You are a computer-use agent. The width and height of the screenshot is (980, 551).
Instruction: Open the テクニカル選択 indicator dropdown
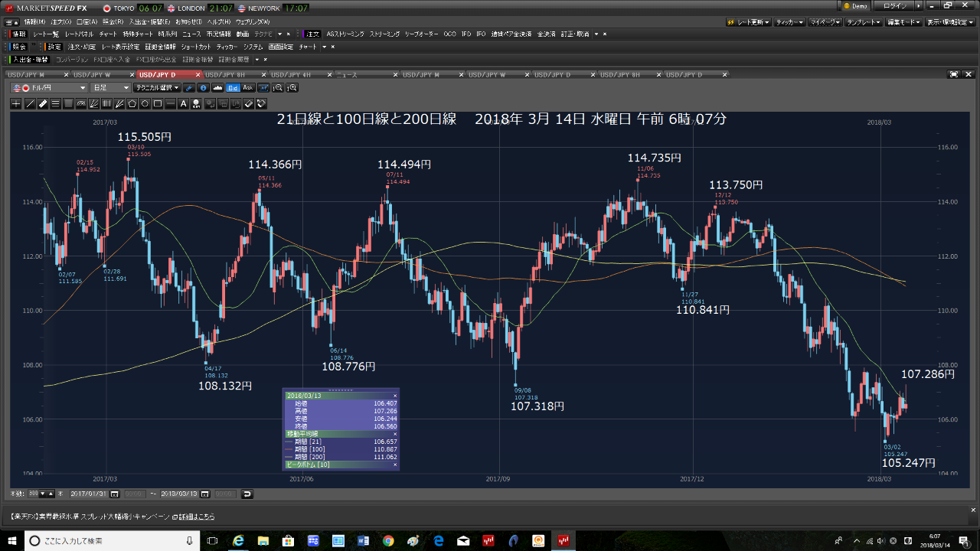point(157,88)
